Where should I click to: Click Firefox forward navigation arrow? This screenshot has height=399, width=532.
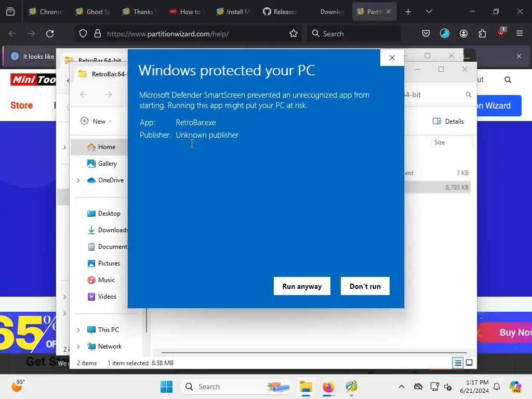31,34
